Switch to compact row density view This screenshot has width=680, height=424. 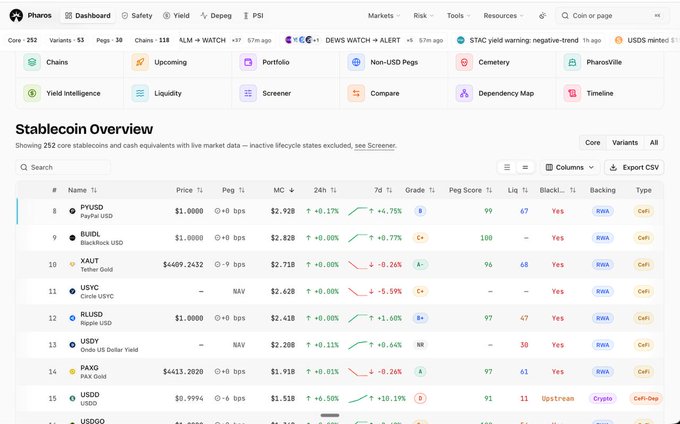525,167
